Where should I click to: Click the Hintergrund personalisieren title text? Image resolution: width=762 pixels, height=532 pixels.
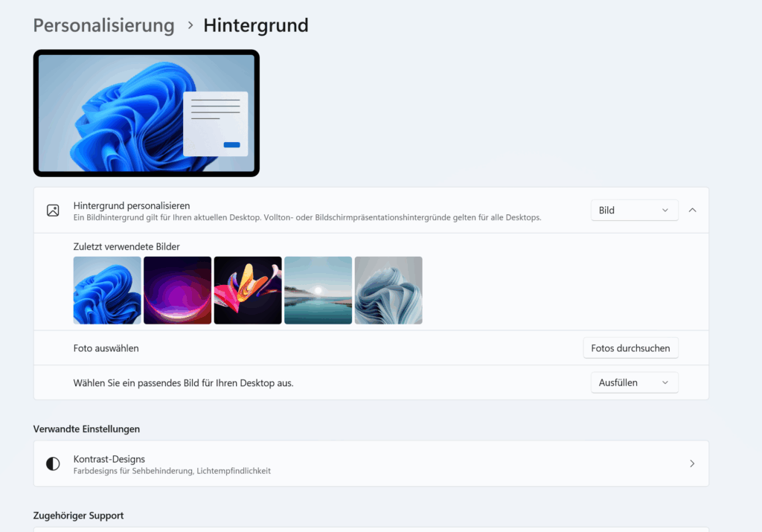(x=132, y=205)
